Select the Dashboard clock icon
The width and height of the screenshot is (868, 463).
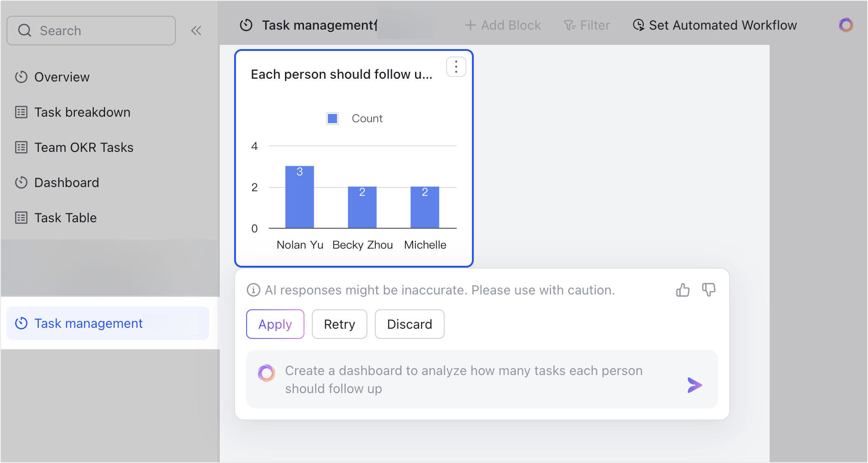pos(21,182)
